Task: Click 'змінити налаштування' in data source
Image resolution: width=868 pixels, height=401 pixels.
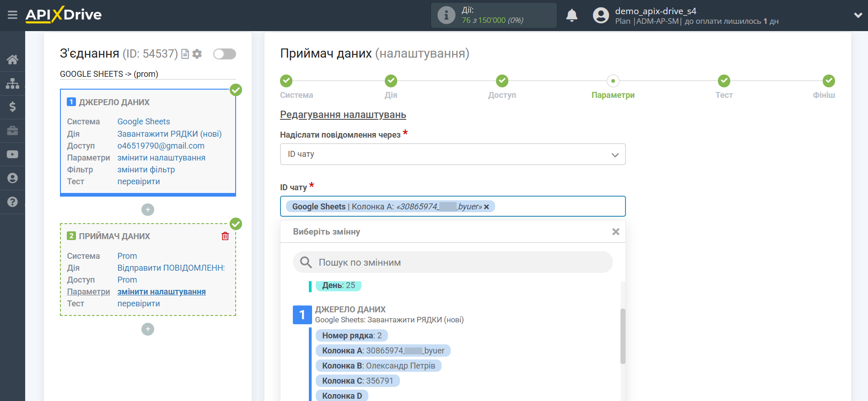Action: point(162,158)
